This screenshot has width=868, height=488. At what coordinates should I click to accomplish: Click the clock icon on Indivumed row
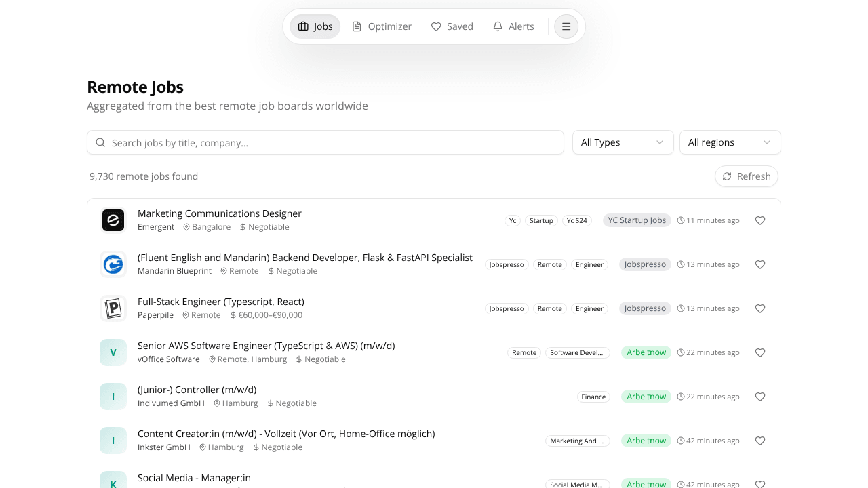pos(681,396)
